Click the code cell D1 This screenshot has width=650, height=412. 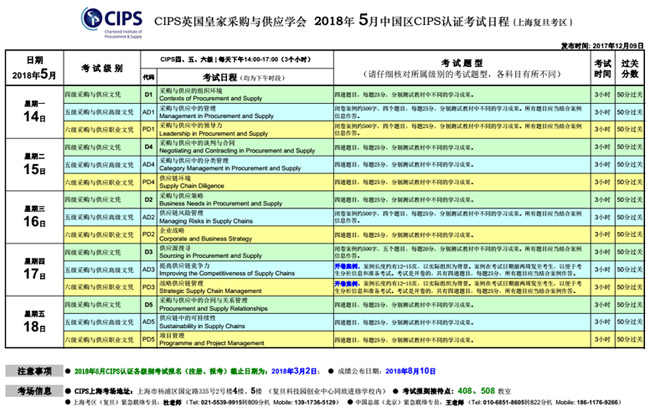coord(149,95)
